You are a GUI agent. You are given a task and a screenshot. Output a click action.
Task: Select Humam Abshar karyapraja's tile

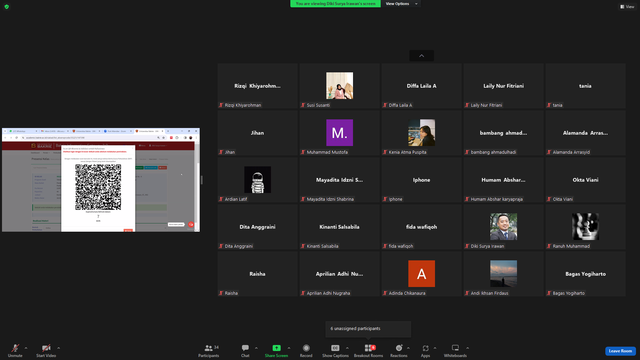coord(504,180)
